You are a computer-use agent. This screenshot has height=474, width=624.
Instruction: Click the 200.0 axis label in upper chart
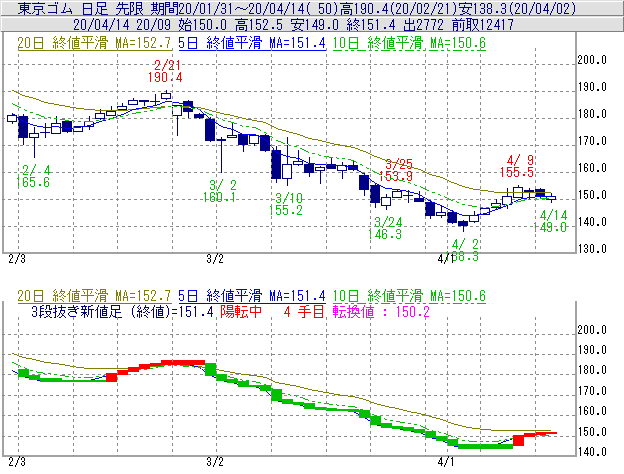click(593, 60)
